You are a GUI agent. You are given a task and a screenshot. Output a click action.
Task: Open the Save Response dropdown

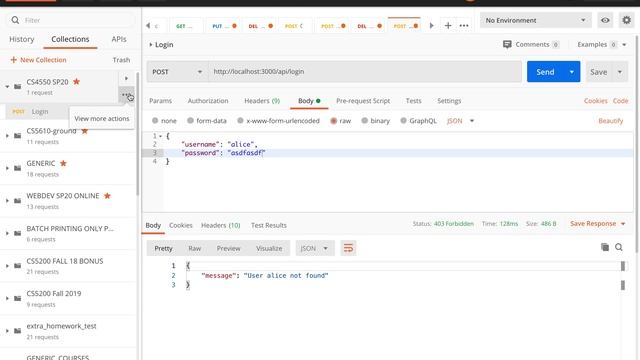(x=598, y=224)
